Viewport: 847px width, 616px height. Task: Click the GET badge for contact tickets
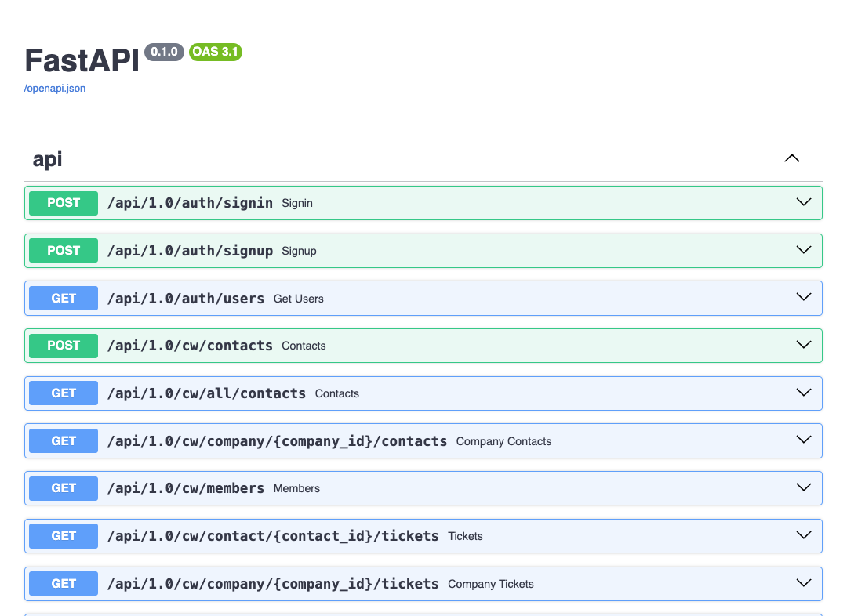pos(64,535)
